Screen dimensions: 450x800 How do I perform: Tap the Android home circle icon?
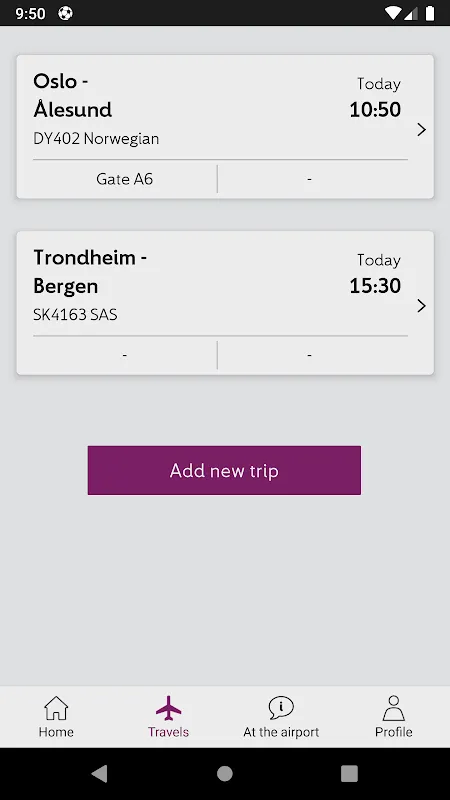pyautogui.click(x=225, y=774)
